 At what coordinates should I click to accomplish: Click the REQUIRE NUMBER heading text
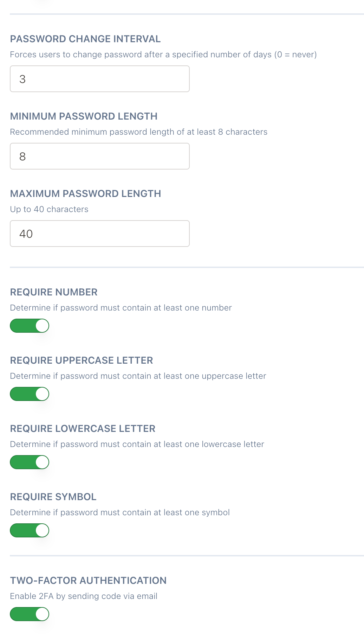[54, 292]
